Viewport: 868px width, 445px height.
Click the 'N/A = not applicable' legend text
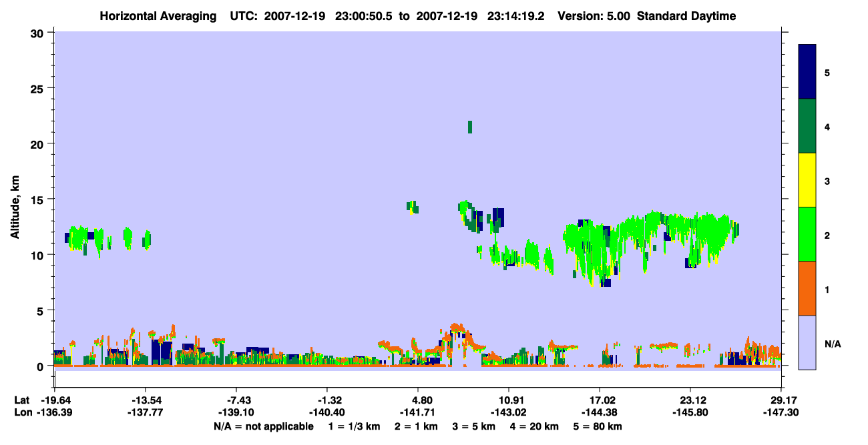pyautogui.click(x=264, y=426)
